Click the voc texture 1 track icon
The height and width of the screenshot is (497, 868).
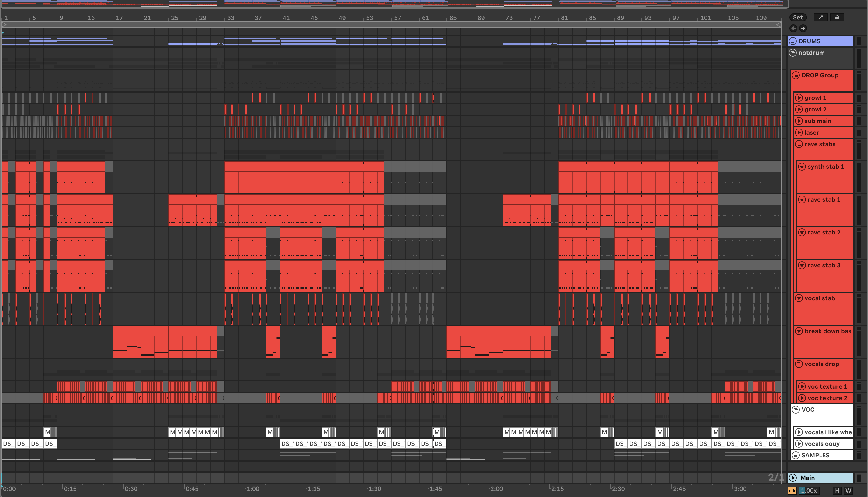pos(802,386)
